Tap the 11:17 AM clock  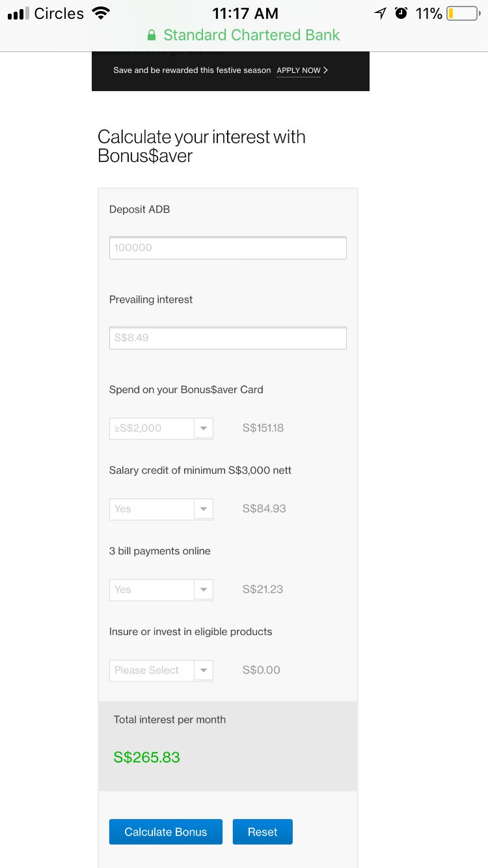pyautogui.click(x=245, y=14)
